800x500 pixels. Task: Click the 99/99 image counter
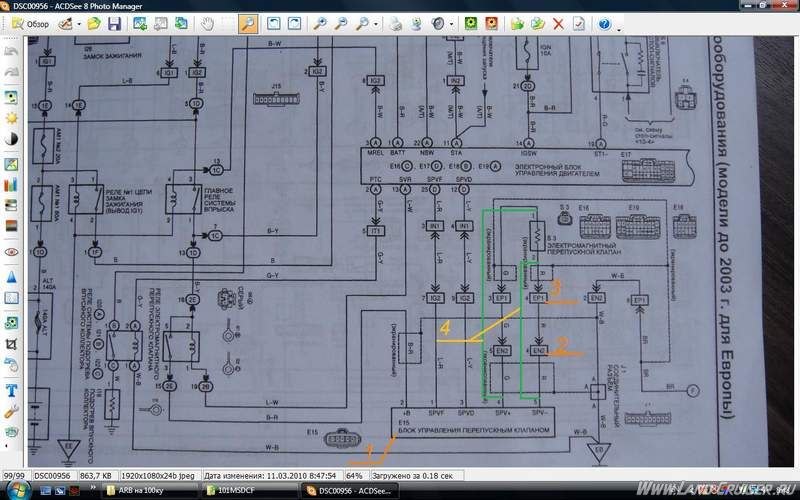coord(15,476)
